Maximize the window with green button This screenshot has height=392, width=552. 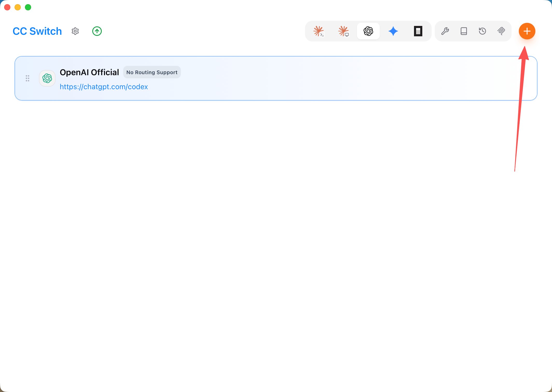(x=28, y=7)
